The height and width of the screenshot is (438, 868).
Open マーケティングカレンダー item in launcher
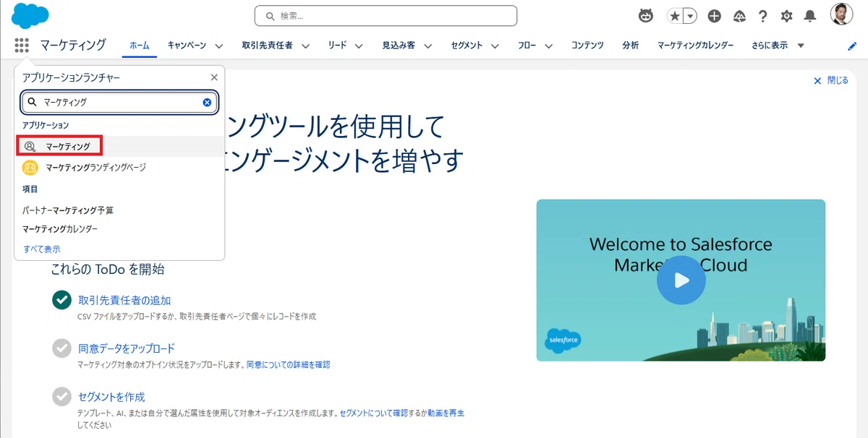point(60,229)
